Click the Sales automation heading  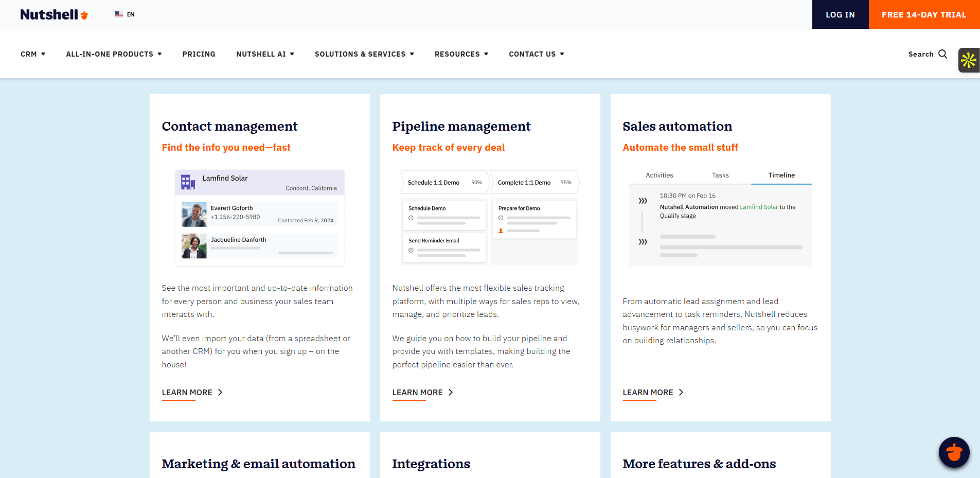677,126
